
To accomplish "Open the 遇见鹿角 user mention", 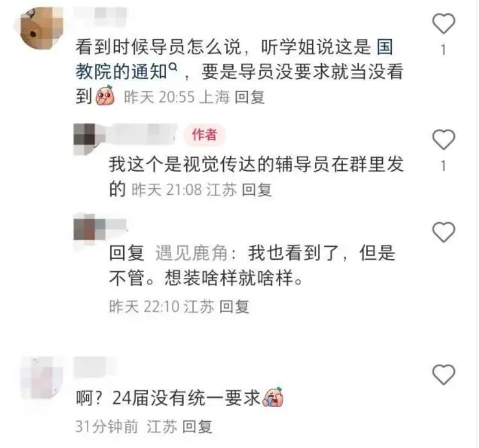I will (x=191, y=254).
